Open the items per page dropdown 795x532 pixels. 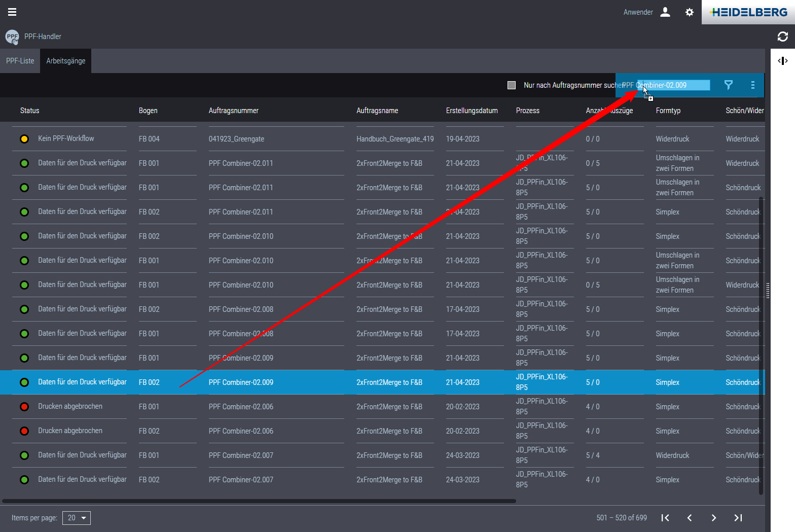[x=77, y=518]
